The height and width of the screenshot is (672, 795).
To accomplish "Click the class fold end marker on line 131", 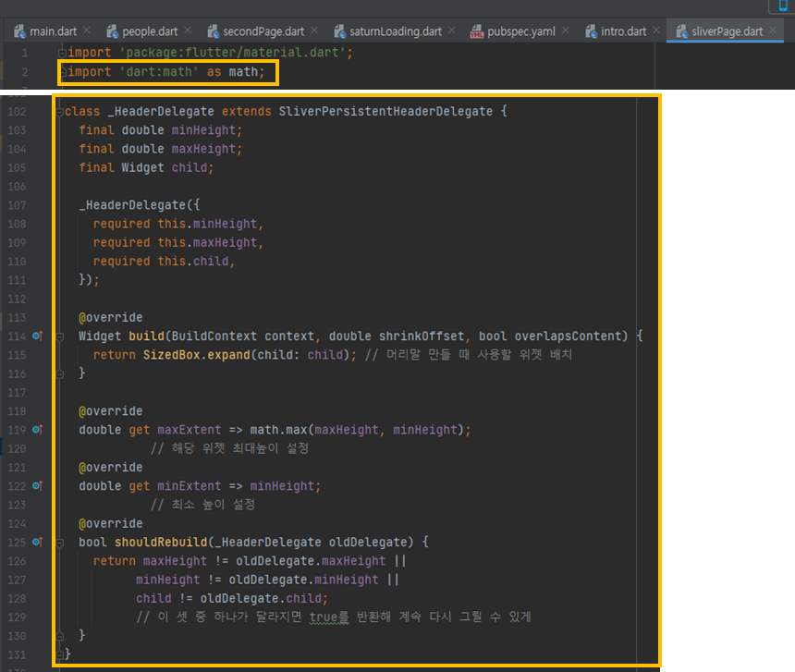I will pos(60,654).
